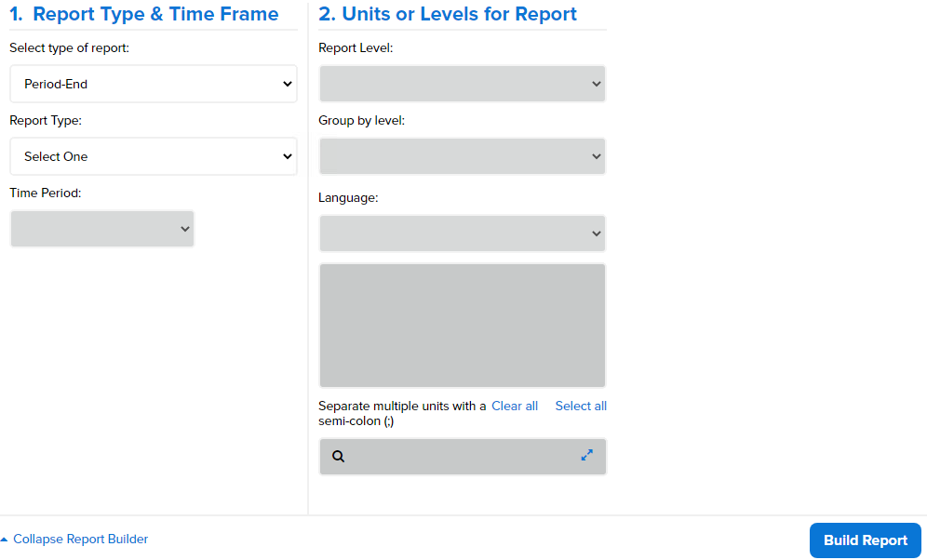Screen dimensions: 927x560
Task: Click the Clear all link
Action: coord(515,406)
